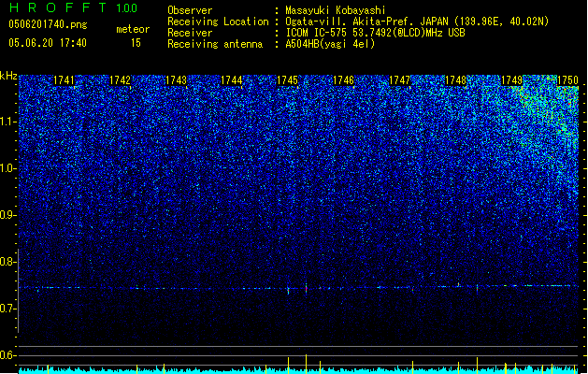Click the Receiving antenna label
Viewport: 588px width, 374px height.
(x=215, y=44)
